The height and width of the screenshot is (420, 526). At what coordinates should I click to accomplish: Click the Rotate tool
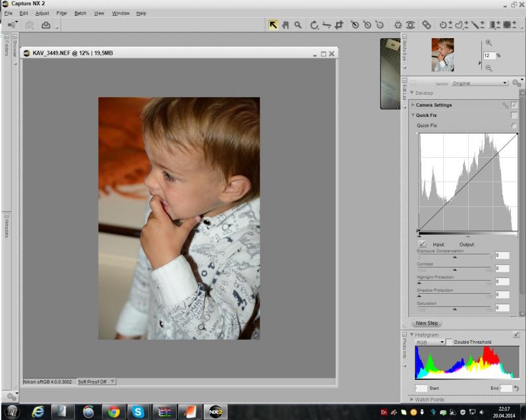click(314, 25)
